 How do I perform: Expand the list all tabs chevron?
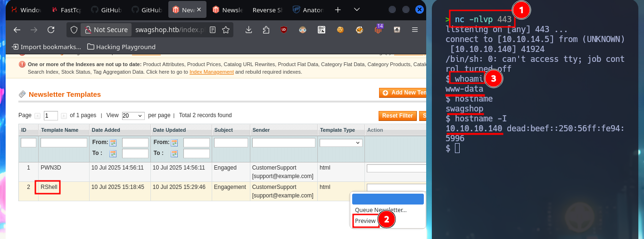tap(357, 10)
